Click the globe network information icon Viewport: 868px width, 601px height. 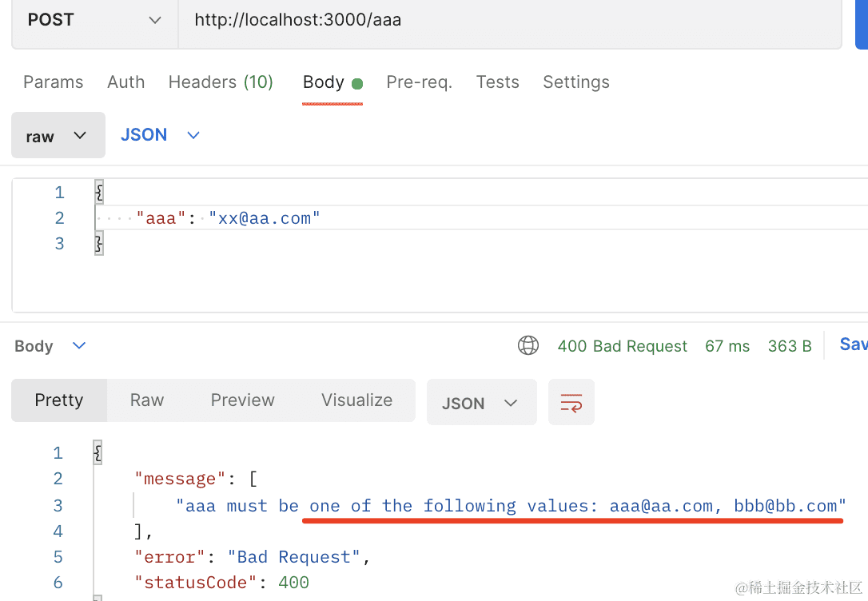click(528, 345)
